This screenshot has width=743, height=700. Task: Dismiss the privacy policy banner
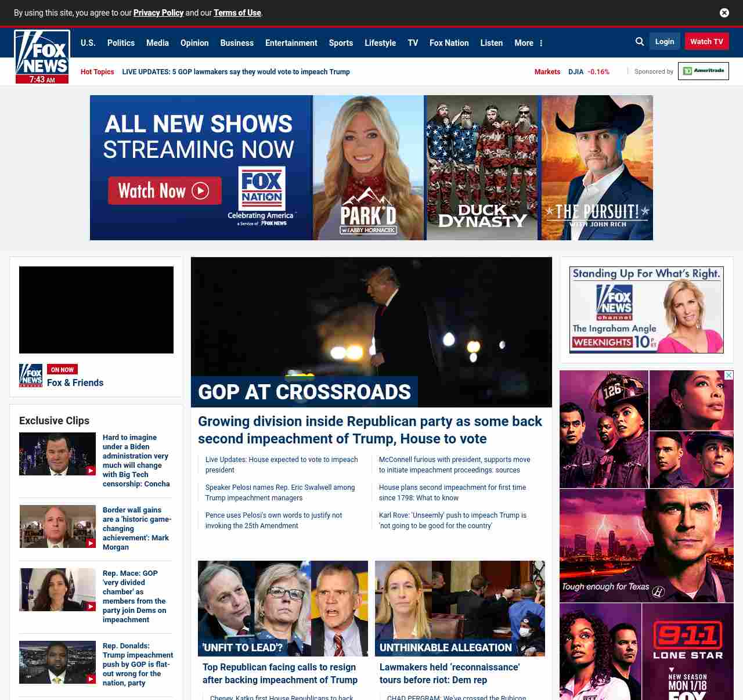[724, 13]
